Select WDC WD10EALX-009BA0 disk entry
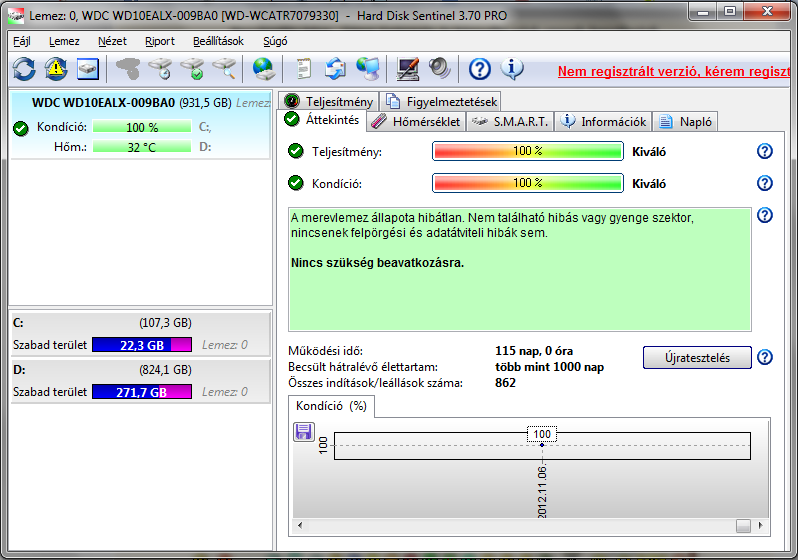The height and width of the screenshot is (560, 798). [140, 126]
